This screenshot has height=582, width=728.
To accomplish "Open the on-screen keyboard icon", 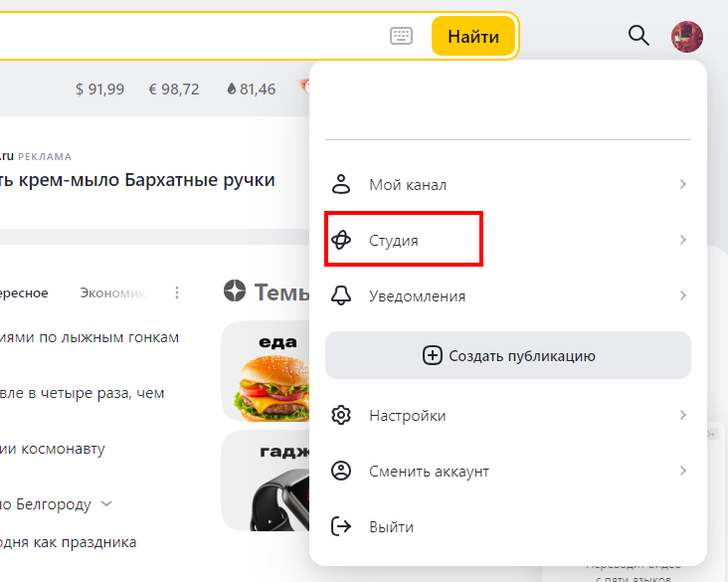I will (x=401, y=36).
